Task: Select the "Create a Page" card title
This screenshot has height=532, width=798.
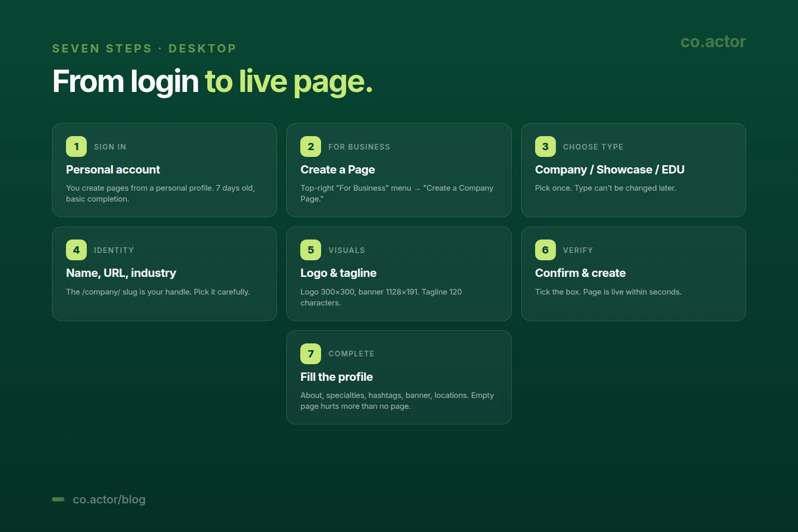Action: pos(338,169)
